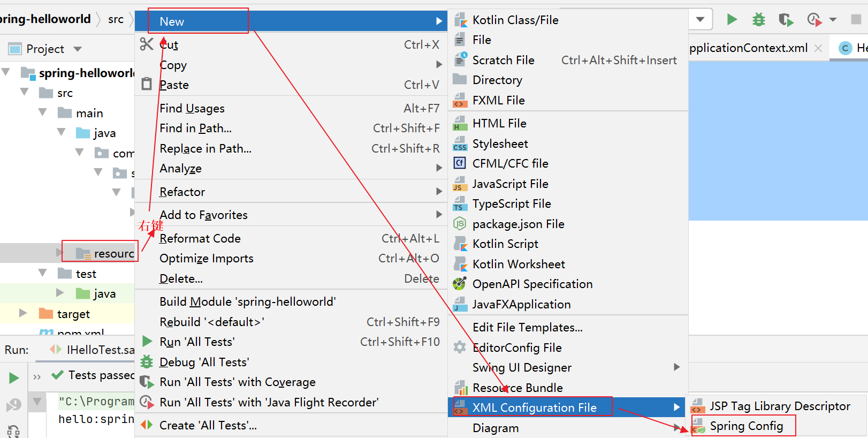Click the Resource Bundle icon
Viewport: 868px width, 438px height.
[x=460, y=388]
